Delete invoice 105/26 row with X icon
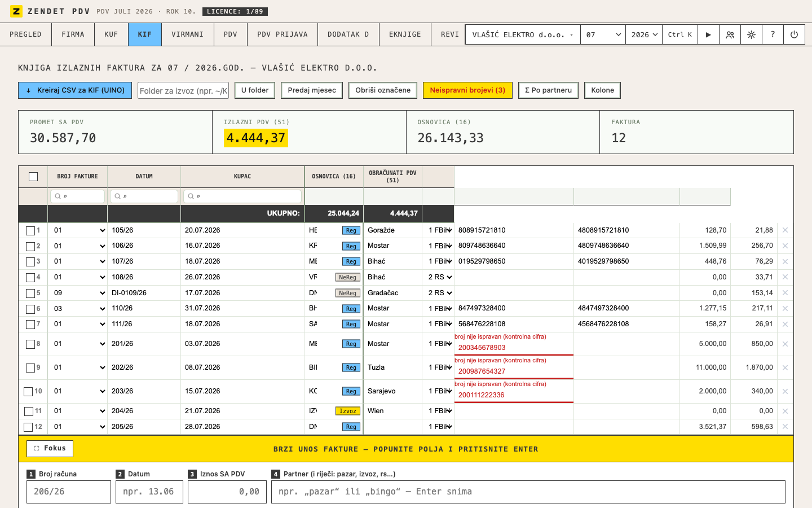The image size is (812, 508). coord(785,230)
